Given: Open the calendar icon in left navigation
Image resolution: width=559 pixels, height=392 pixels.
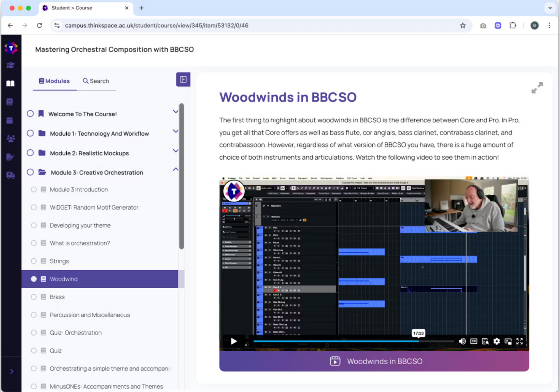Looking at the screenshot, I should (x=10, y=120).
